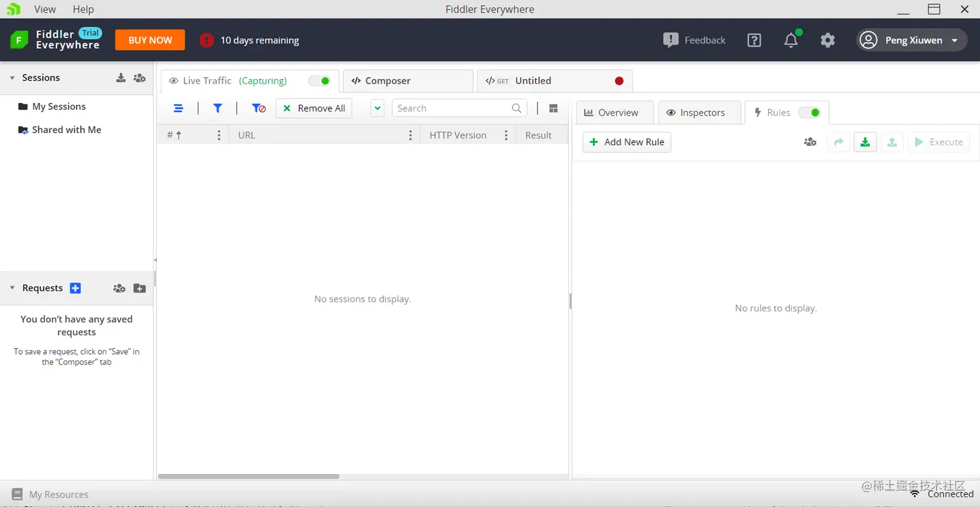Click the Execute button

tap(939, 142)
